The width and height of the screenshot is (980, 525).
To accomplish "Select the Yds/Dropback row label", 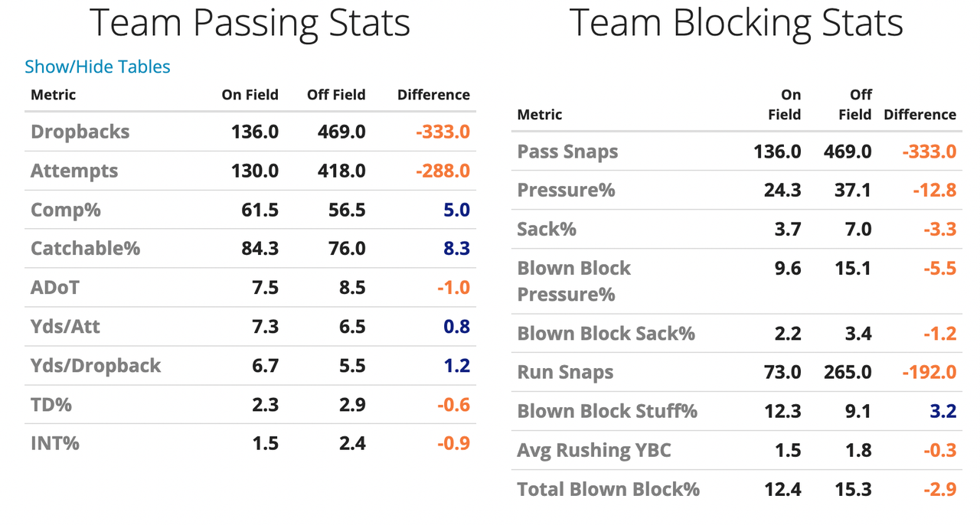I will tap(96, 366).
